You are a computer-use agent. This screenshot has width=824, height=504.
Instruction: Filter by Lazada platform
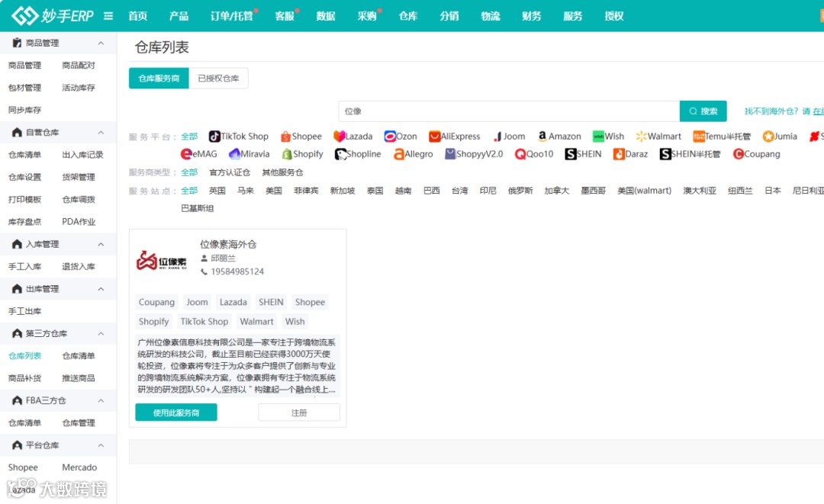(352, 136)
